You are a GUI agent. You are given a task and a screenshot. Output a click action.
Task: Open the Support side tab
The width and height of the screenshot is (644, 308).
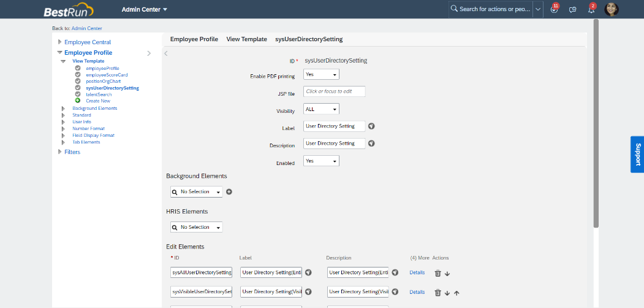tap(637, 154)
